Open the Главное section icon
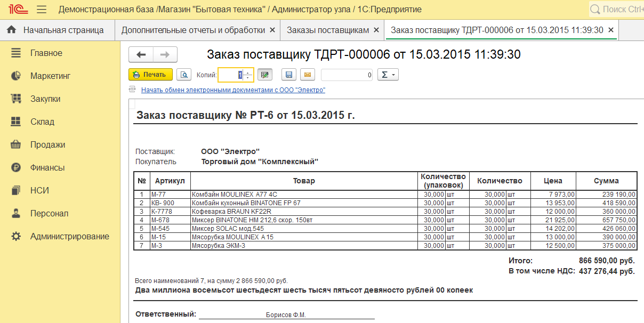 pos(16,53)
